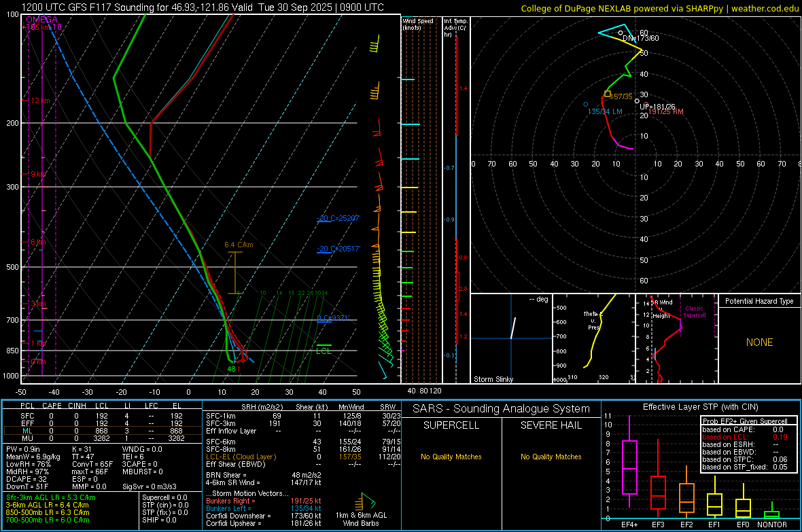Click the 'NONE' hazard type text

click(x=759, y=342)
